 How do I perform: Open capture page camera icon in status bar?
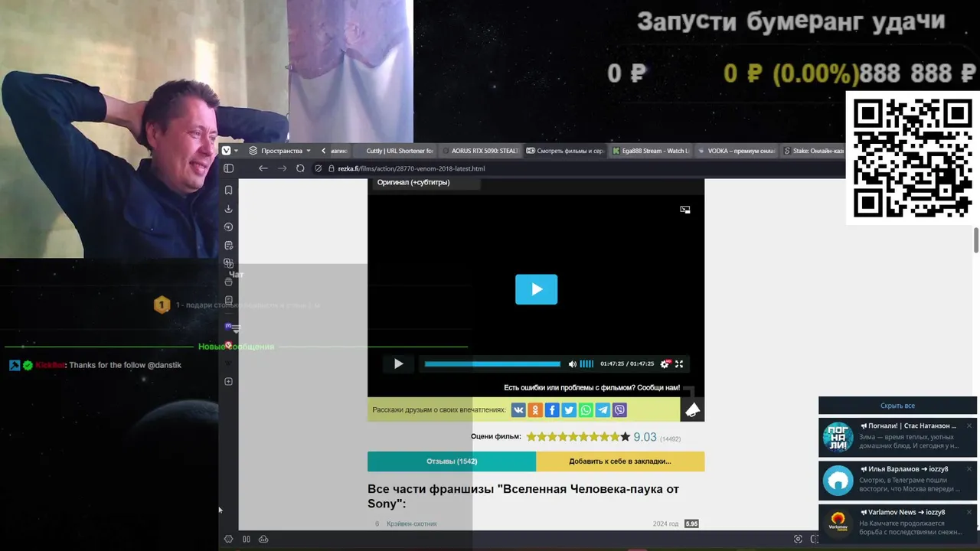click(798, 539)
